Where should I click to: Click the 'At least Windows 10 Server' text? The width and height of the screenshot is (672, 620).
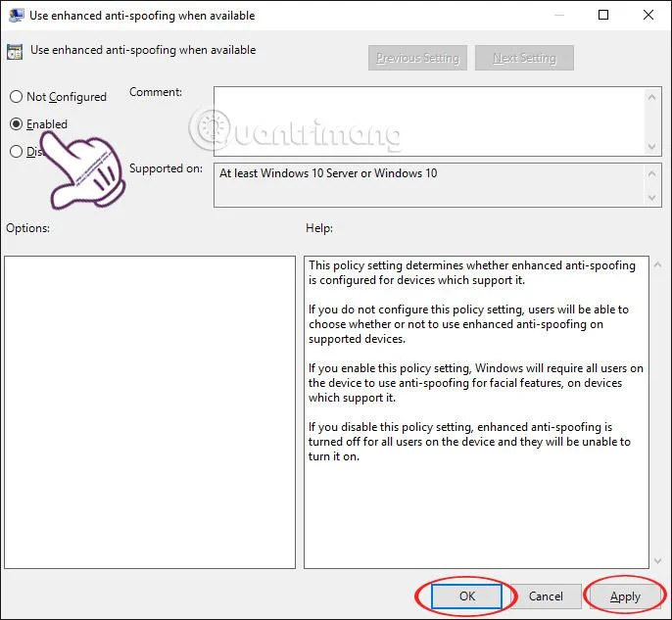(x=328, y=173)
